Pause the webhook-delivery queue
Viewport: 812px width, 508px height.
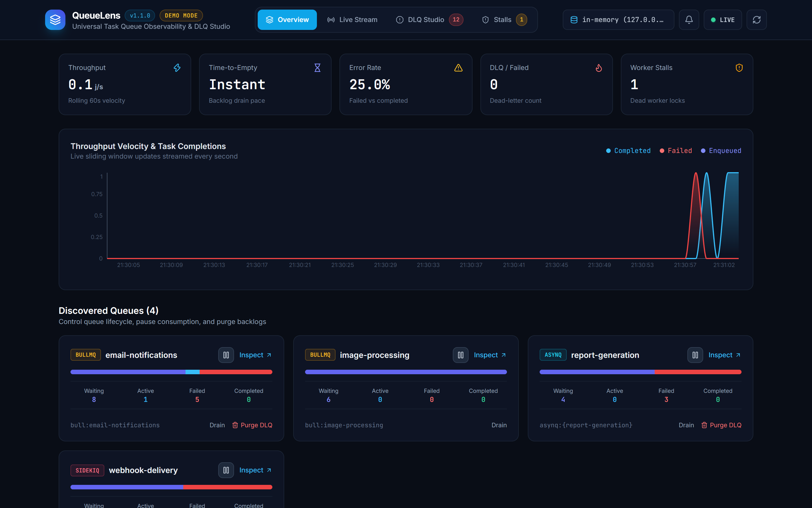(x=226, y=470)
